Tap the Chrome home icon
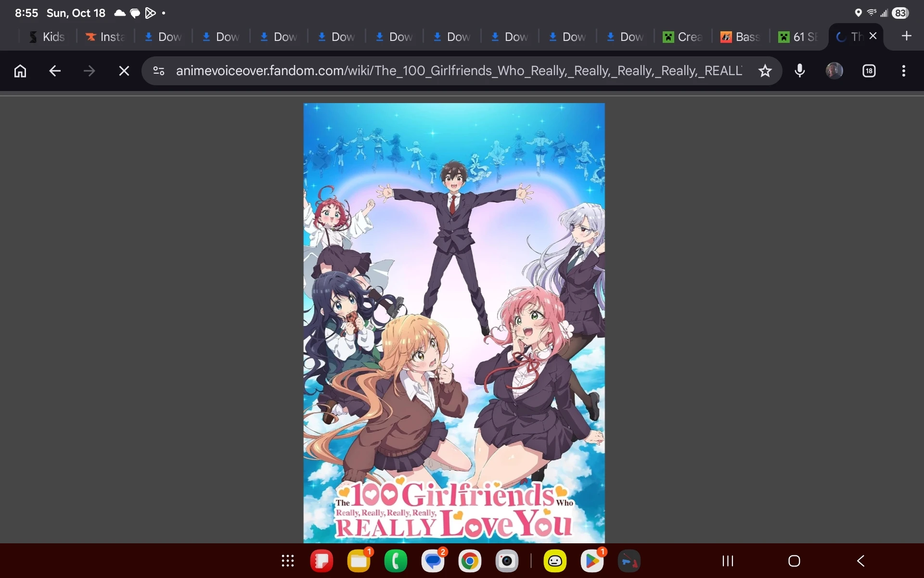This screenshot has height=578, width=924. pos(20,71)
